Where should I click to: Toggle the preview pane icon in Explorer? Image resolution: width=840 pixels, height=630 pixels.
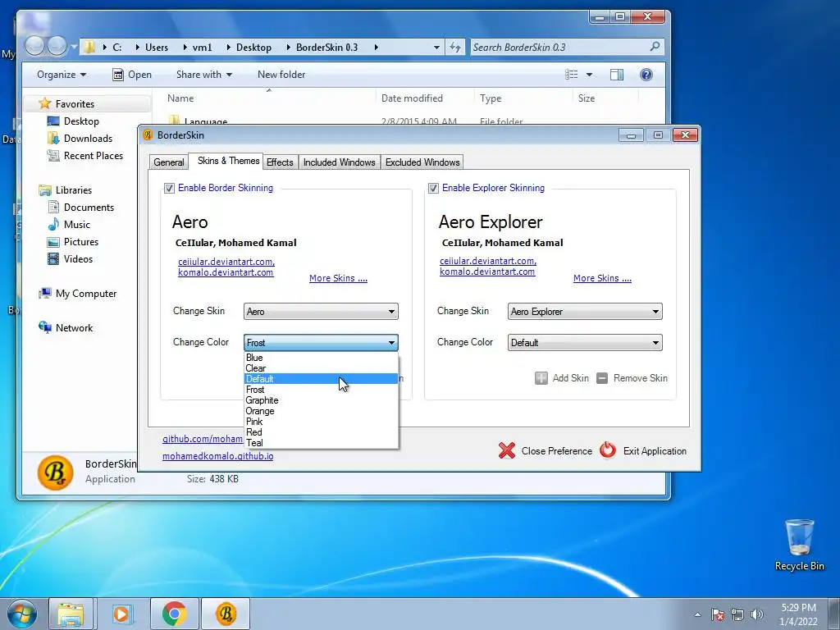coord(617,75)
